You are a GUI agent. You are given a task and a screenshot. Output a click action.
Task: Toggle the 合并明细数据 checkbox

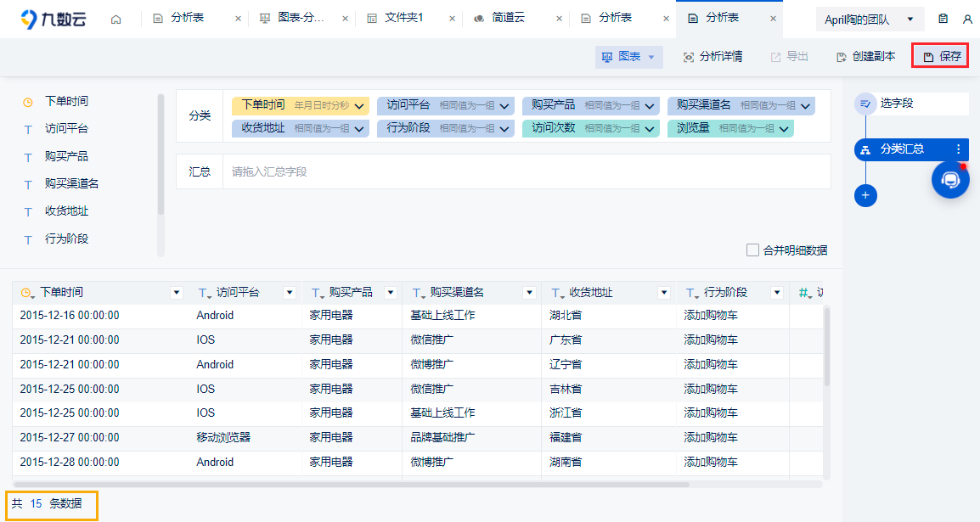[752, 250]
